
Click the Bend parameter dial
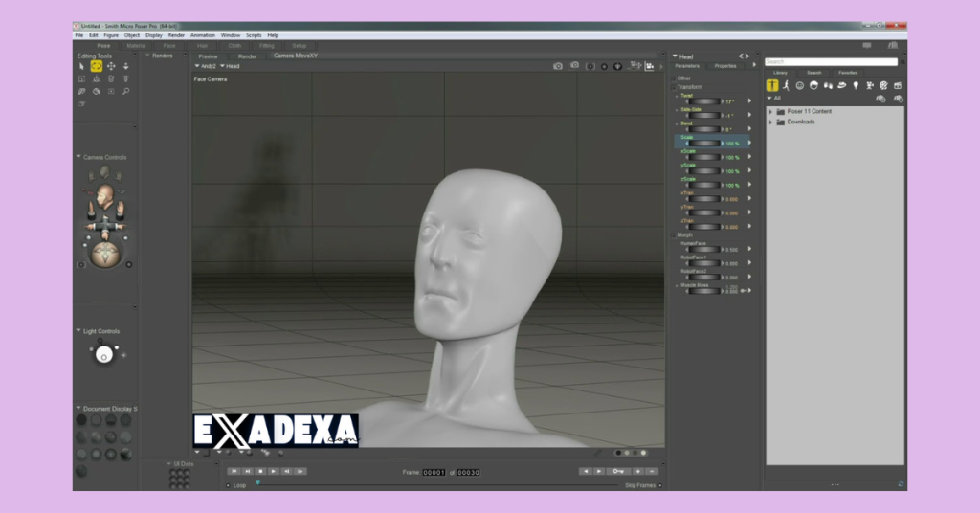coord(704,129)
